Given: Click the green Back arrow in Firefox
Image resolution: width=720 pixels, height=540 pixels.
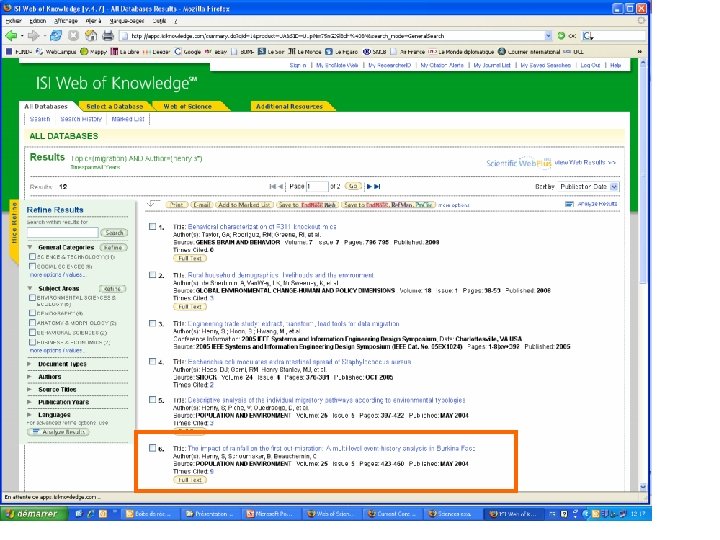Looking at the screenshot, I should tap(11, 35).
